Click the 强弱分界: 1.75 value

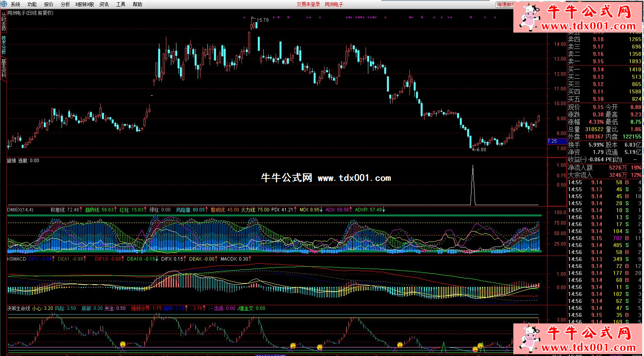click(x=146, y=308)
